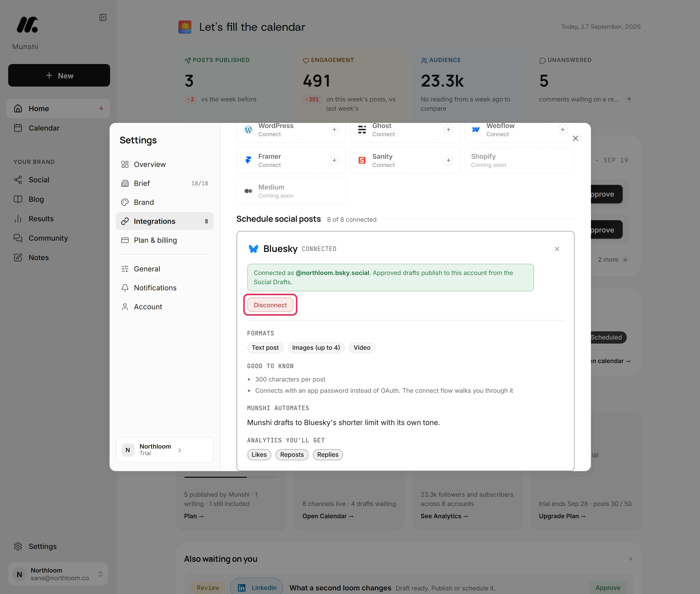This screenshot has height=594, width=700.
Task: Click the Medium logo icon
Action: point(248,191)
